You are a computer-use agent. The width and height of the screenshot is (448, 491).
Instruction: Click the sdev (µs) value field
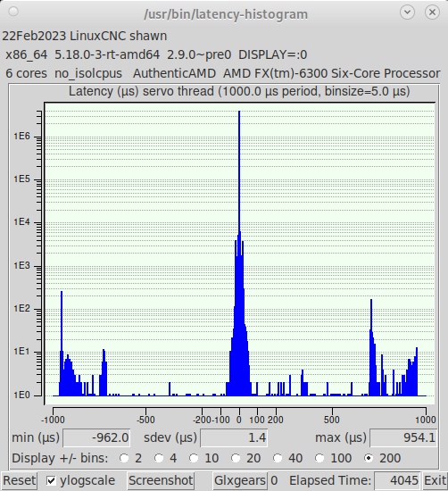[234, 437]
